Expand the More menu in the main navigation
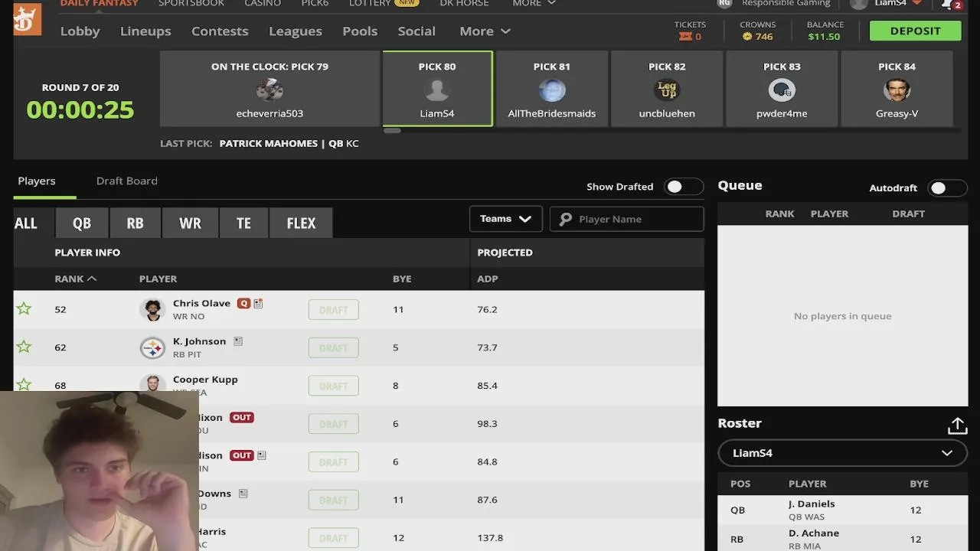 [x=485, y=31]
